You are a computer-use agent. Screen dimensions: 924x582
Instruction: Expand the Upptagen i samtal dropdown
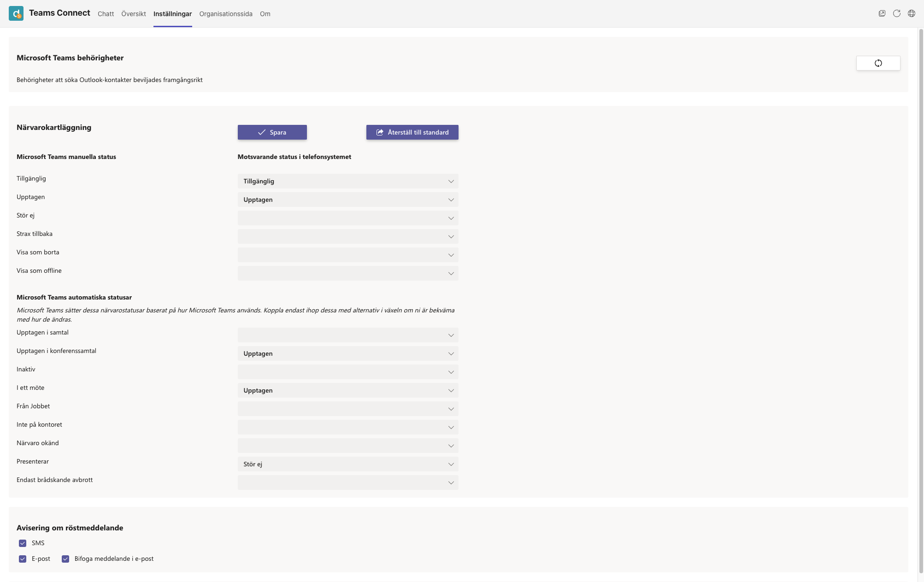click(x=348, y=335)
